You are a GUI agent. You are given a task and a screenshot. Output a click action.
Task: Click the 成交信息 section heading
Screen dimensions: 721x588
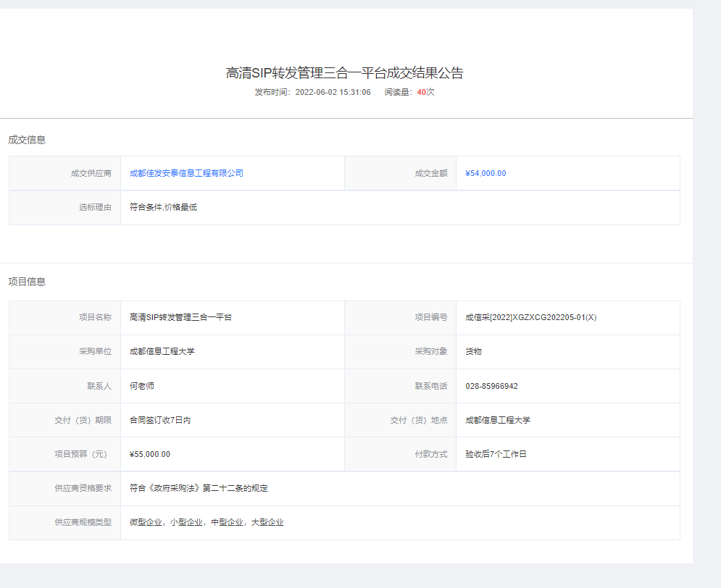click(x=27, y=140)
